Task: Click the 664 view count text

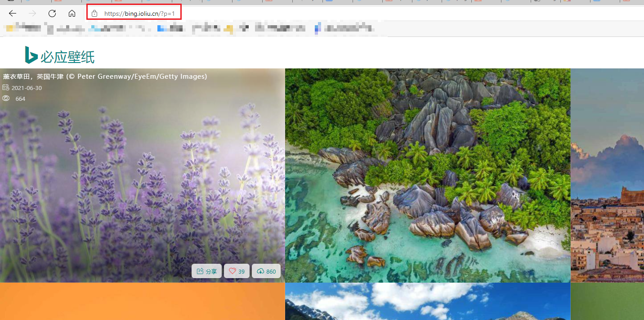Action: point(20,99)
